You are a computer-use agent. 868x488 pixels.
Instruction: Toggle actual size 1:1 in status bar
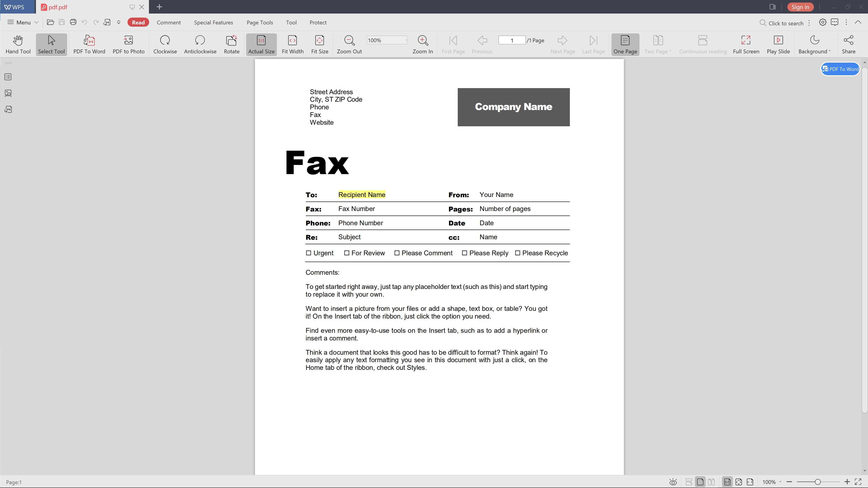[727, 482]
